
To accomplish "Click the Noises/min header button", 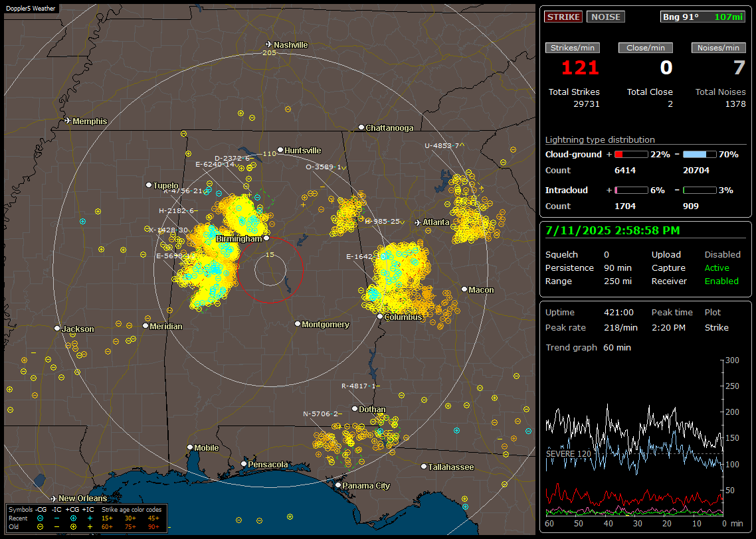I will (718, 48).
